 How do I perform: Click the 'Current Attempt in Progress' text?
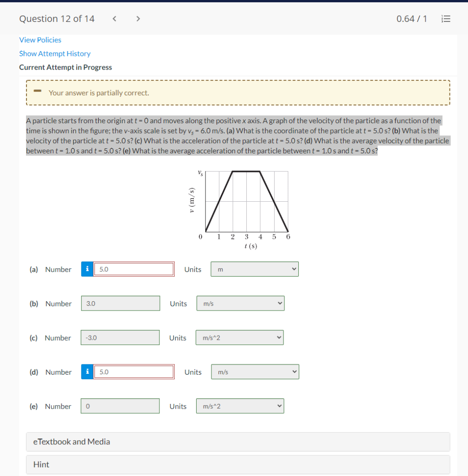pyautogui.click(x=66, y=67)
